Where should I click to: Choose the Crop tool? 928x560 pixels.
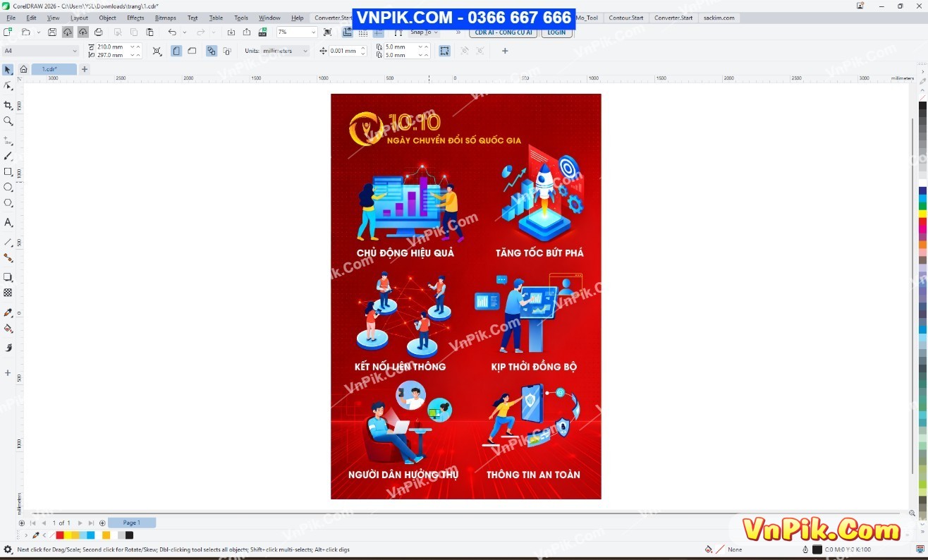[x=8, y=105]
